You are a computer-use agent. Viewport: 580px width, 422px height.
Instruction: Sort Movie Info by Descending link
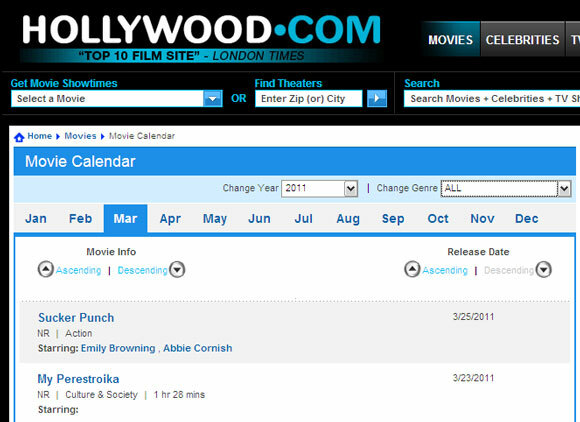tap(142, 270)
